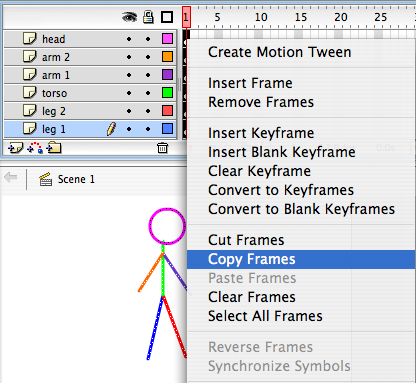
Task: Click the Insert Layer icon
Action: click(x=15, y=148)
